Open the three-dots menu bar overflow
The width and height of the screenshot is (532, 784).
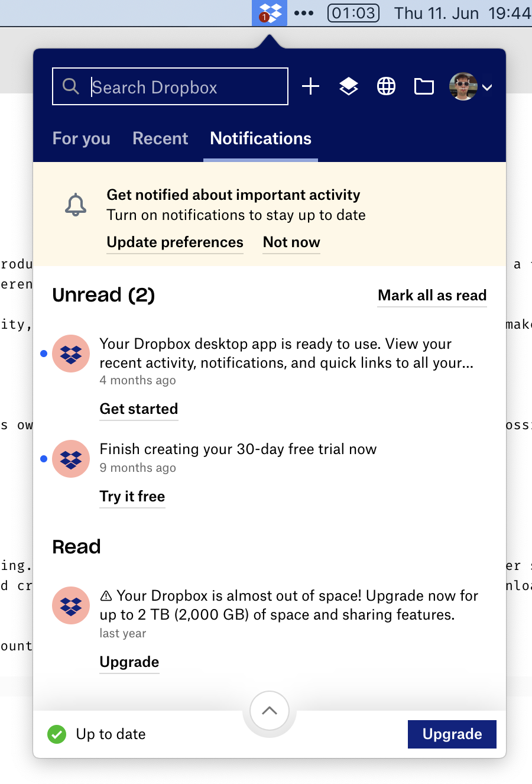pyautogui.click(x=304, y=12)
